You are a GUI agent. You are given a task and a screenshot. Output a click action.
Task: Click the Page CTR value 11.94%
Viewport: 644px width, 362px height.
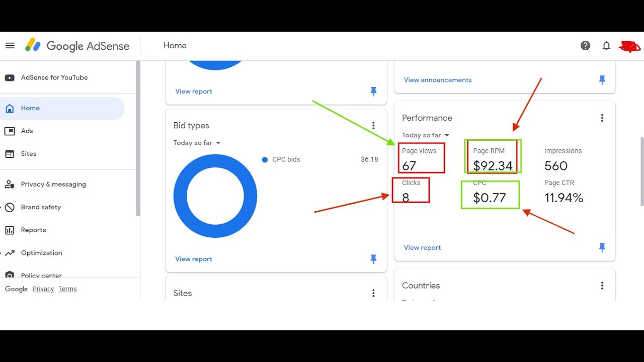(564, 198)
